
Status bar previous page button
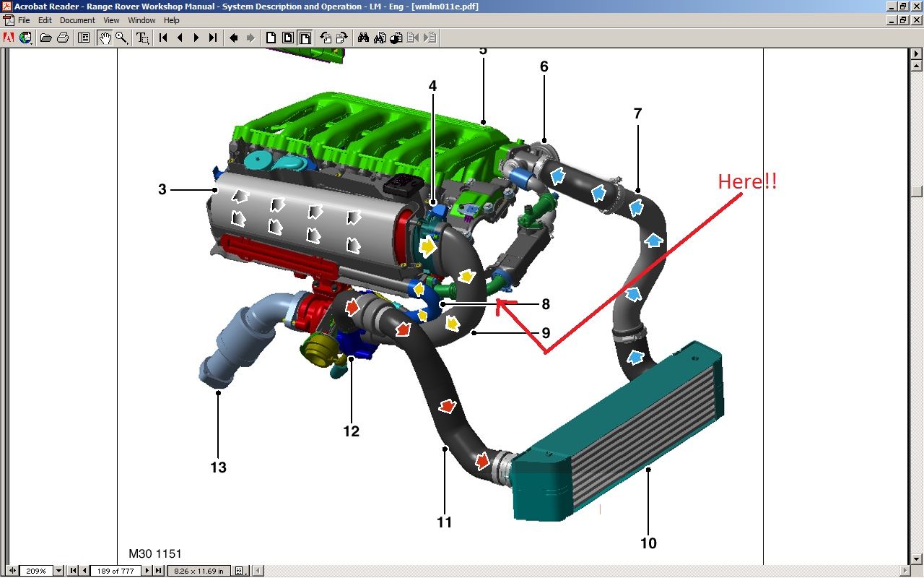point(84,571)
